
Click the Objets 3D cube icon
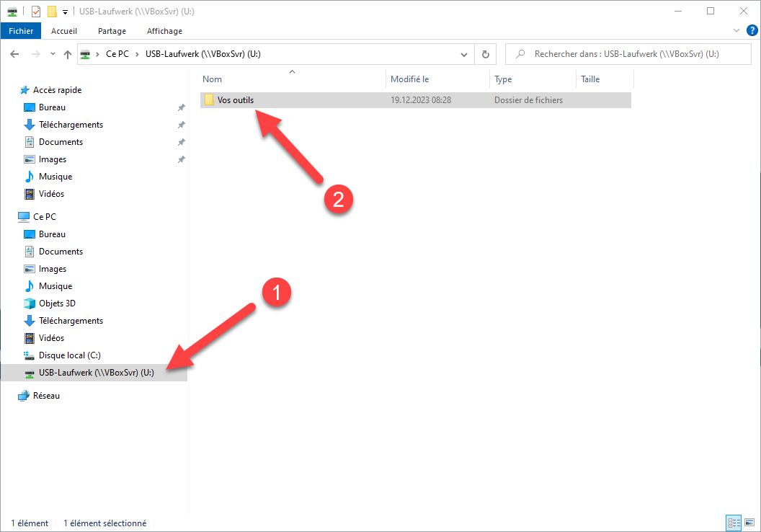(x=30, y=303)
